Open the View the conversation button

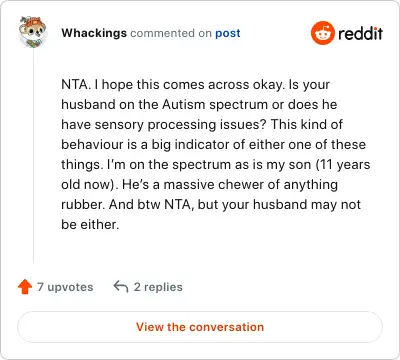(x=200, y=327)
